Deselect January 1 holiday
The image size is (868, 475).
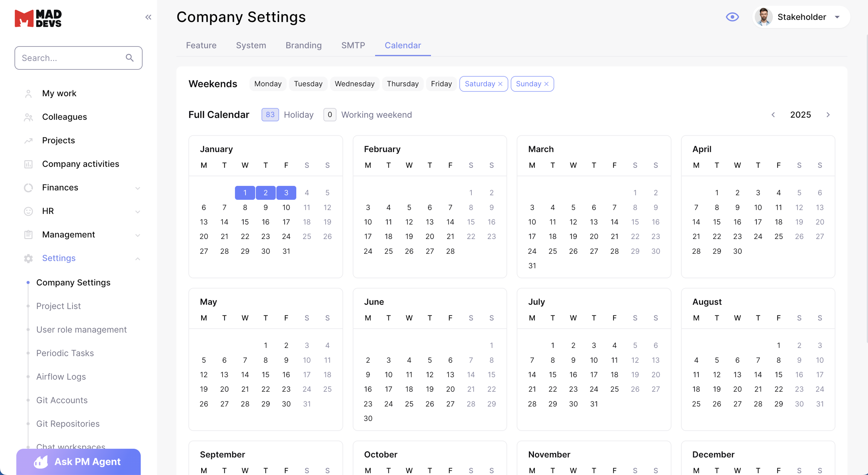245,193
